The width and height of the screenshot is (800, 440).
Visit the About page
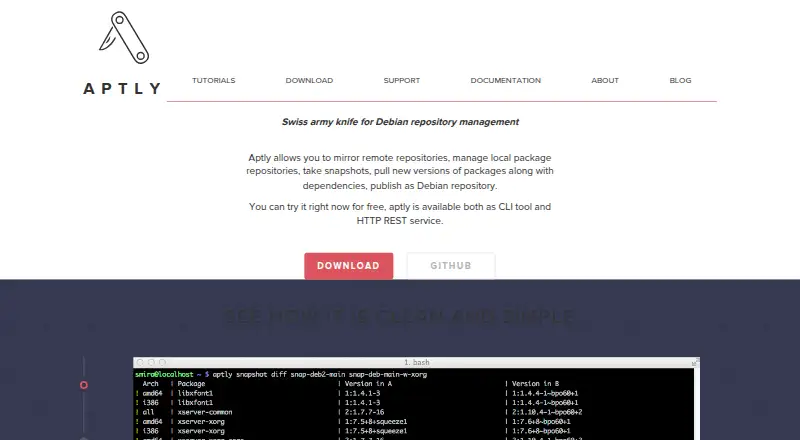[605, 81]
